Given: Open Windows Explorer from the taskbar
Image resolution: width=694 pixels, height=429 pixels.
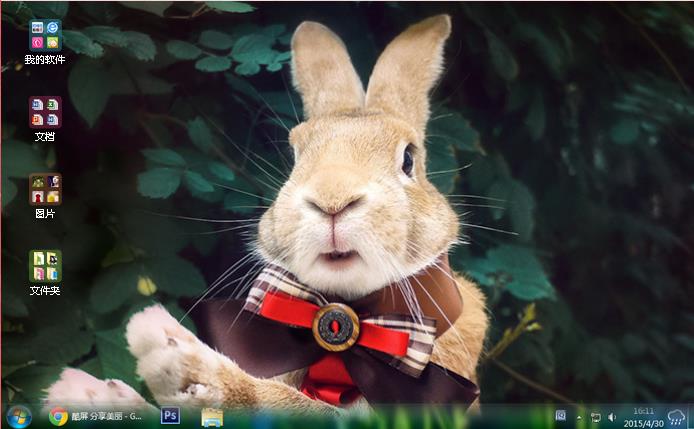Looking at the screenshot, I should (211, 416).
